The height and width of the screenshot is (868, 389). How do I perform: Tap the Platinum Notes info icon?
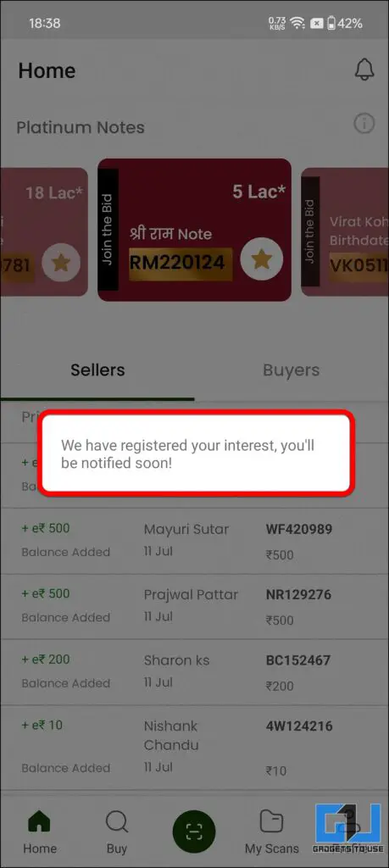pos(364,124)
